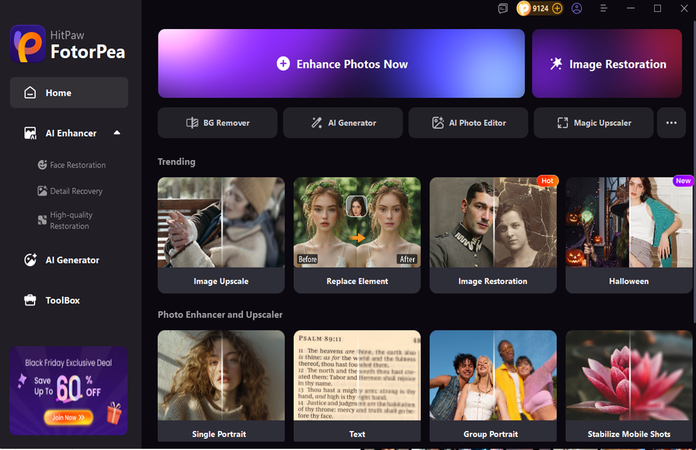This screenshot has width=696, height=450.
Task: Click the Detail Recovery icon
Action: pyautogui.click(x=42, y=191)
